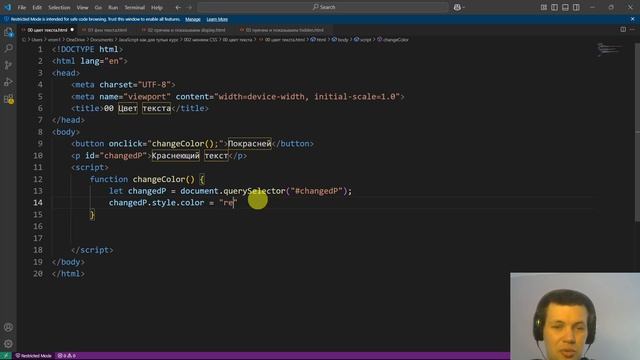Image resolution: width=640 pixels, height=360 pixels.
Task: Click the 'changedP.style.color' text on line 14
Action: click(x=156, y=202)
